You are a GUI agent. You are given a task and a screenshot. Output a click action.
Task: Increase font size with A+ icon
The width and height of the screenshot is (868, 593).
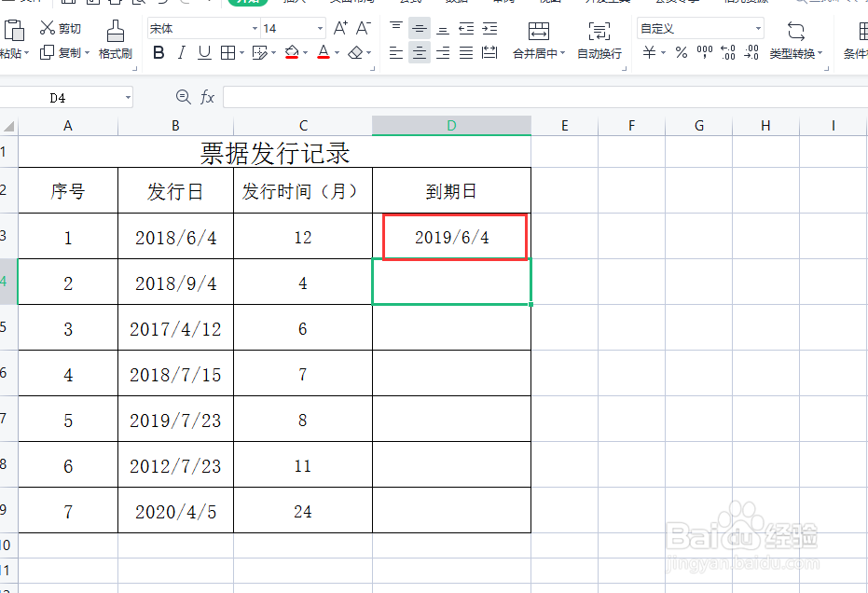(340, 28)
